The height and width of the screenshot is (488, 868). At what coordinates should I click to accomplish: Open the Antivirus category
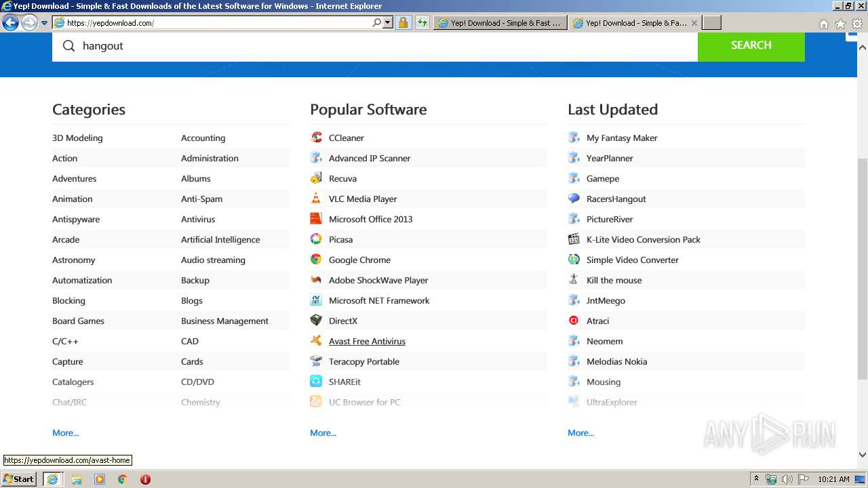(198, 219)
